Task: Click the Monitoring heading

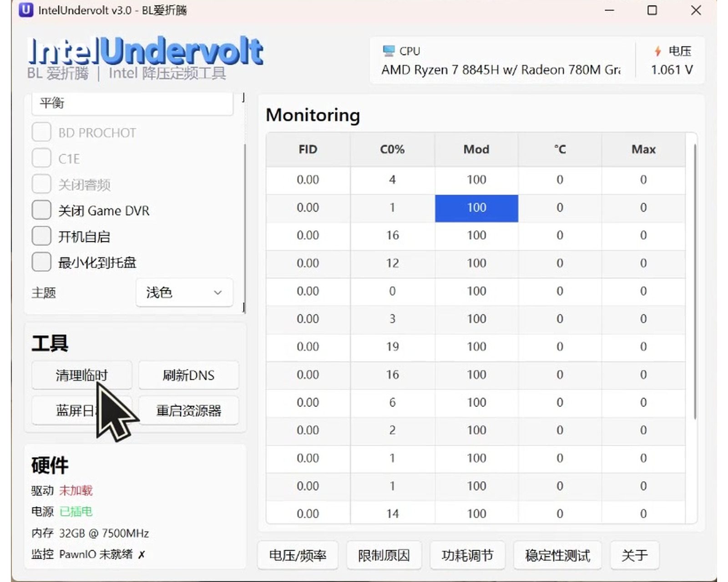Action: 313,115
